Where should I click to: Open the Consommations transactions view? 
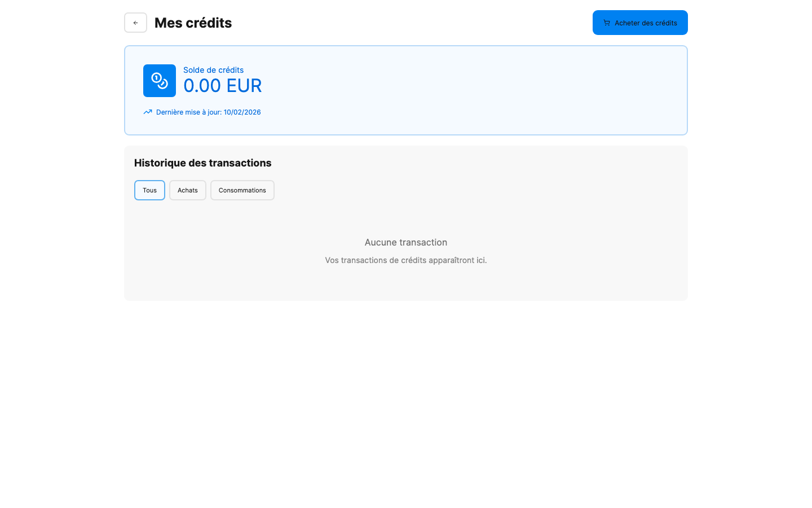242,190
